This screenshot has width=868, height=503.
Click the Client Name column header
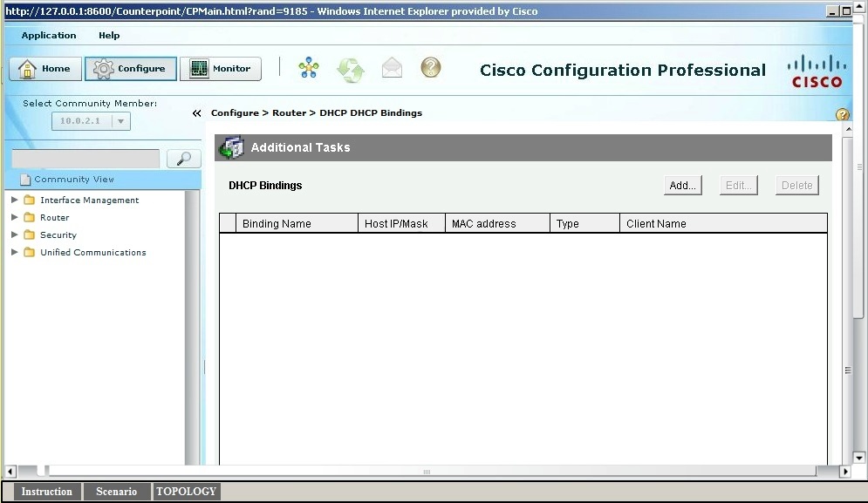pyautogui.click(x=723, y=223)
